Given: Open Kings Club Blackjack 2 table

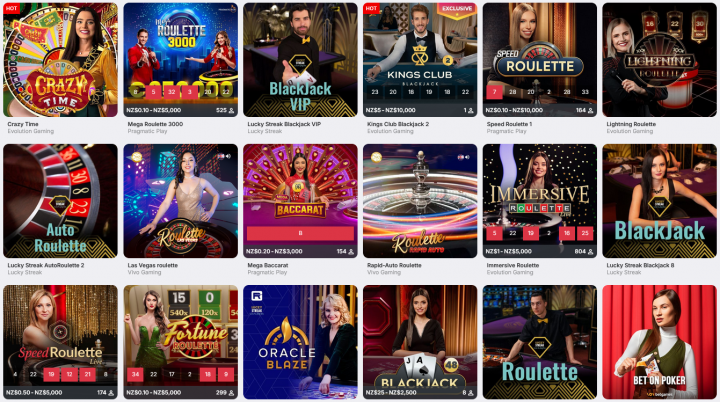Looking at the screenshot, I should 420,60.
